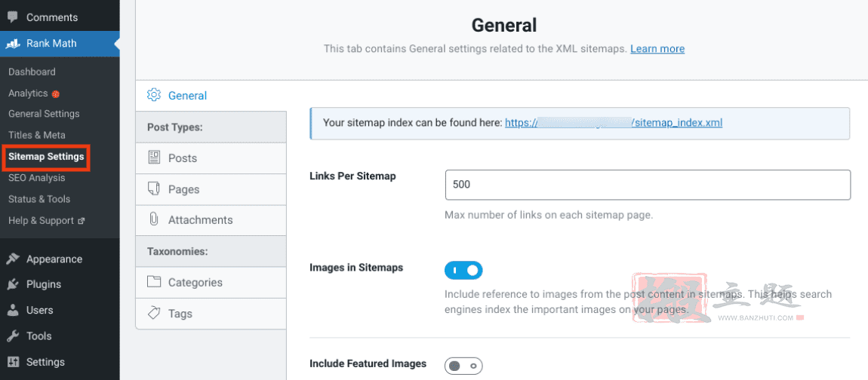The width and height of the screenshot is (868, 380).
Task: Click the Comments speech bubble icon
Action: pyautogui.click(x=12, y=17)
